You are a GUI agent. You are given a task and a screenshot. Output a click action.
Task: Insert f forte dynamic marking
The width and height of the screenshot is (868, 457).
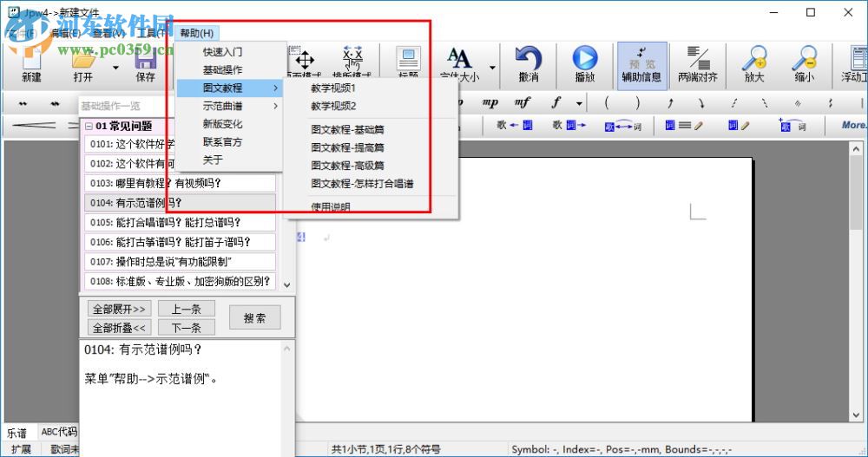pyautogui.click(x=556, y=102)
